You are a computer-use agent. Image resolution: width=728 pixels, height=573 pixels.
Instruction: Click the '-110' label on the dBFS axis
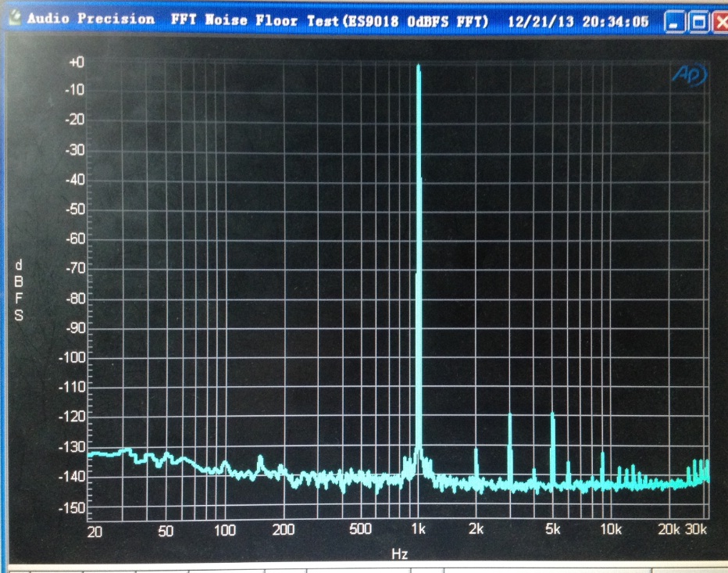point(72,387)
